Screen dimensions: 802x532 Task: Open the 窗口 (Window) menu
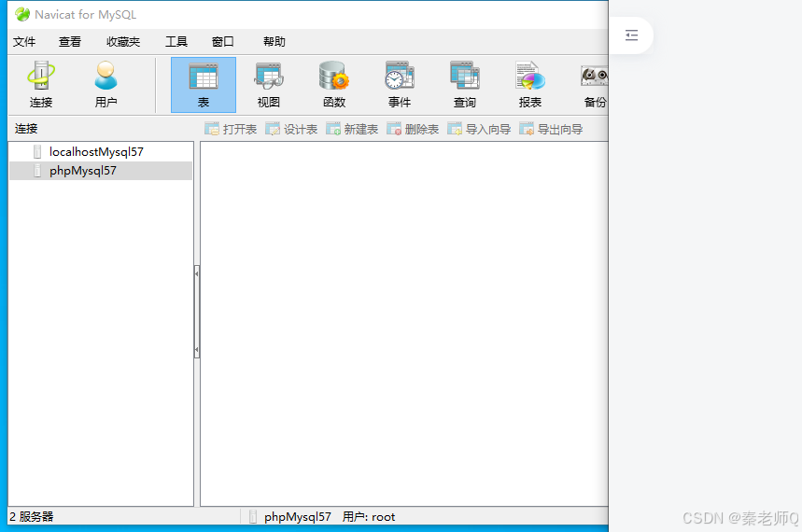pos(222,41)
